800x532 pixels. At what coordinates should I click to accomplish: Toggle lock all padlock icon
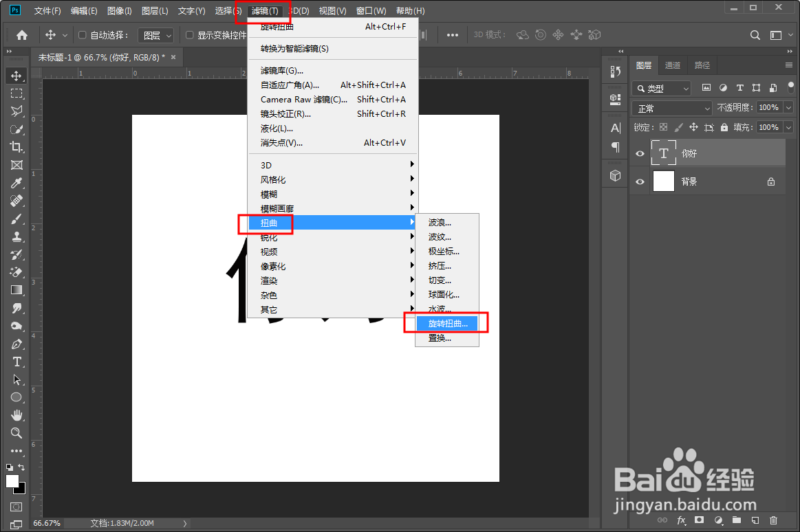[x=724, y=127]
